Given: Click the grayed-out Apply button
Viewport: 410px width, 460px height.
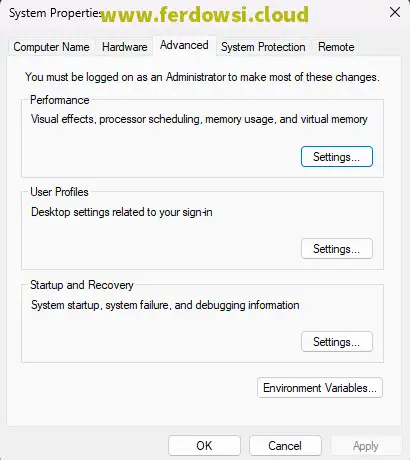Looking at the screenshot, I should click(x=366, y=446).
